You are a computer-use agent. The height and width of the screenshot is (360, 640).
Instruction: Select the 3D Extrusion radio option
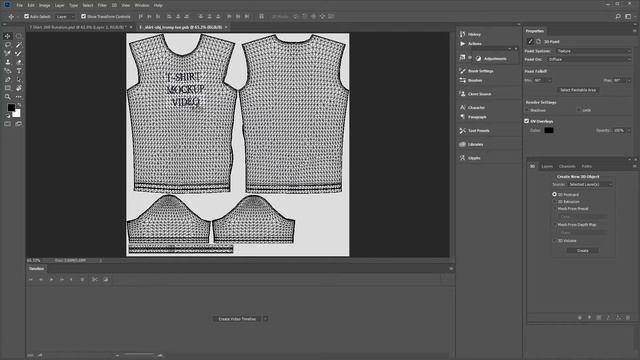click(x=554, y=202)
